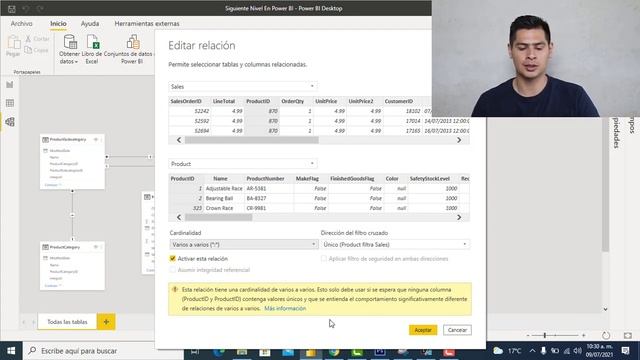
Task: Click the Bearing Ball cell
Action: pyautogui.click(x=224, y=198)
